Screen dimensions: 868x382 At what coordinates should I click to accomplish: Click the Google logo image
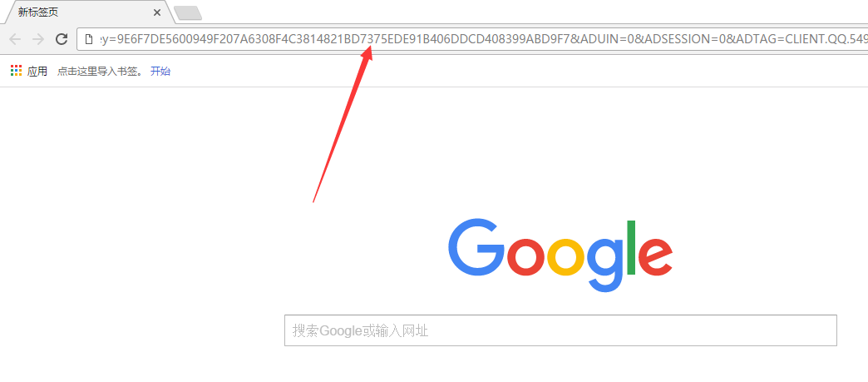click(560, 255)
